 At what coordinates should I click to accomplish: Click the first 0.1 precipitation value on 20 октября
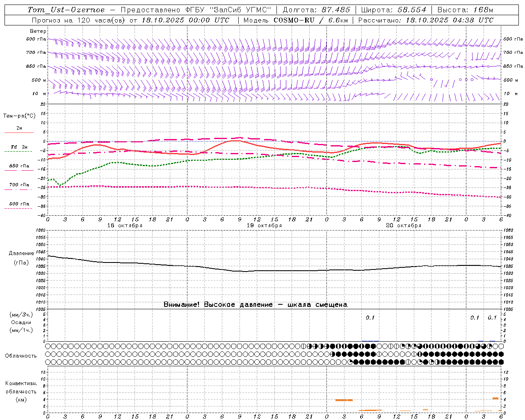click(370, 317)
